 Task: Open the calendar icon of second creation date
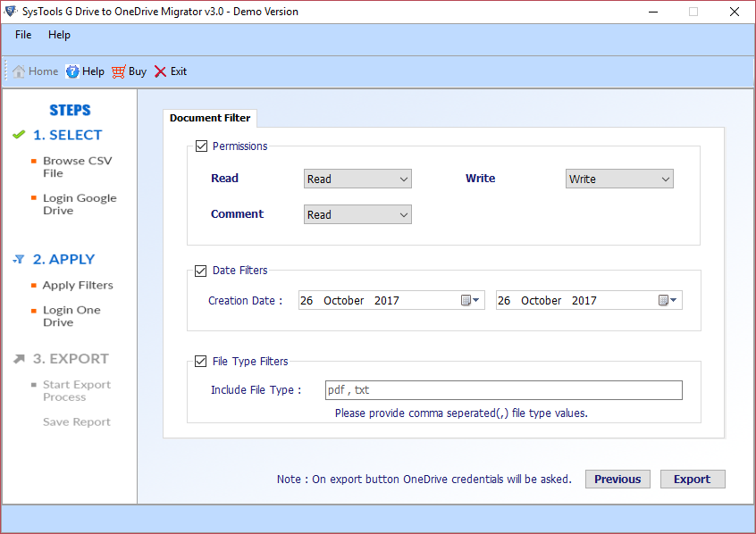pos(668,300)
